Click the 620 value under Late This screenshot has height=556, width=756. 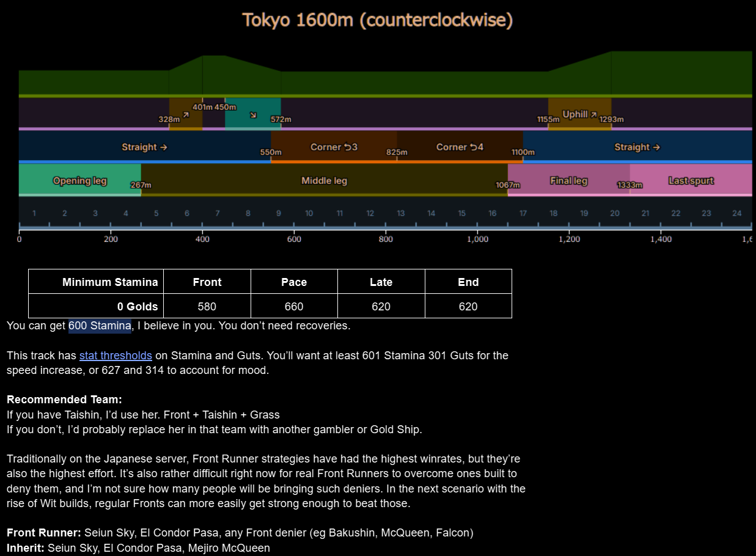(381, 306)
